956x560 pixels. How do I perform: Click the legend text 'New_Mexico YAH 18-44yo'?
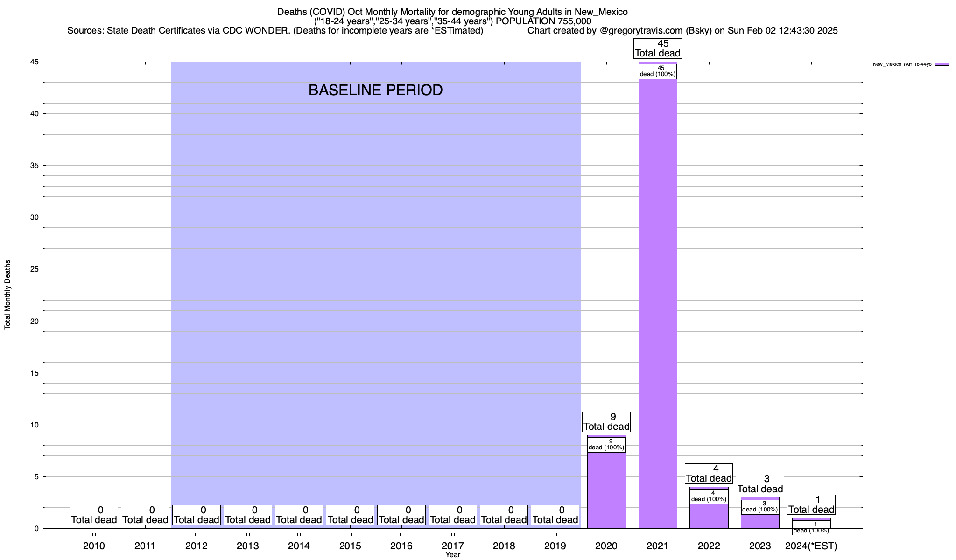point(902,64)
